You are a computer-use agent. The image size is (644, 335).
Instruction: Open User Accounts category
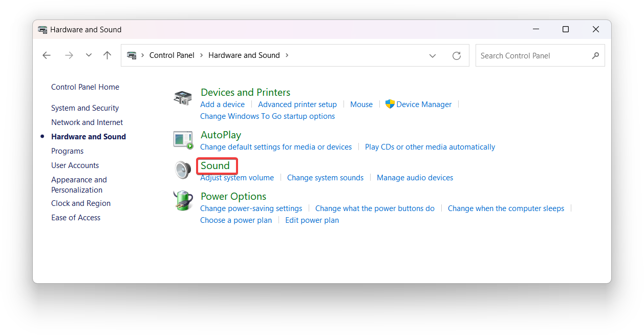coord(75,165)
